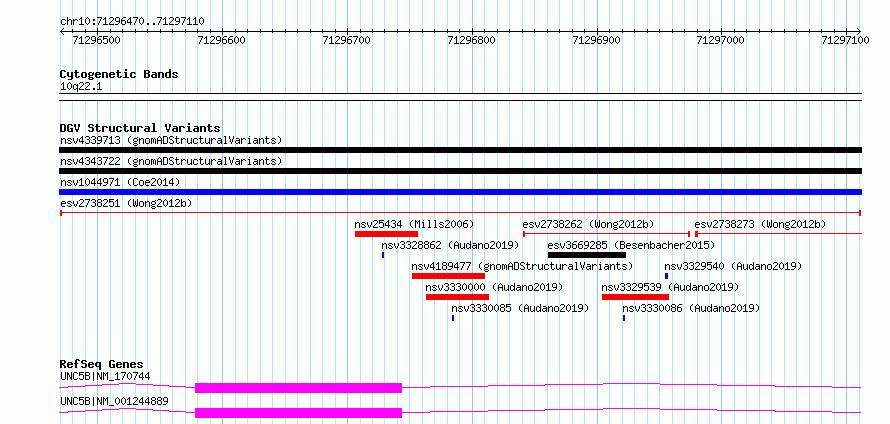Click the nsv3329539 (Audano2019) label
Image resolution: width=890 pixels, height=424 pixels.
tap(670, 287)
